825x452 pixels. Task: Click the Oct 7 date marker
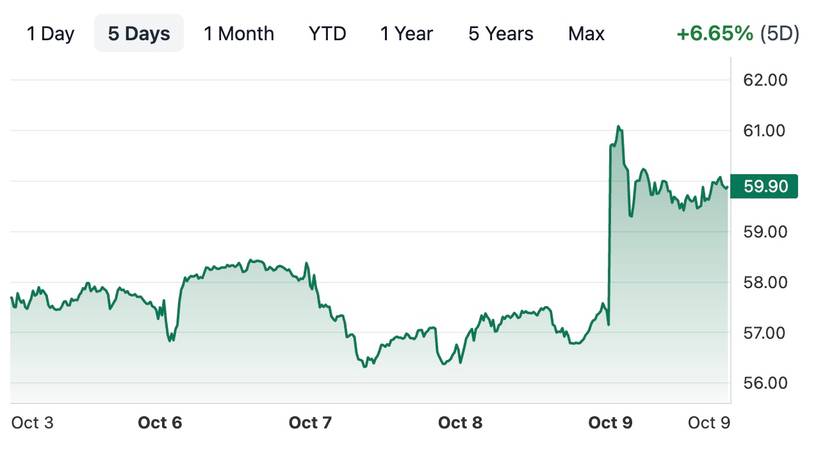(x=310, y=422)
